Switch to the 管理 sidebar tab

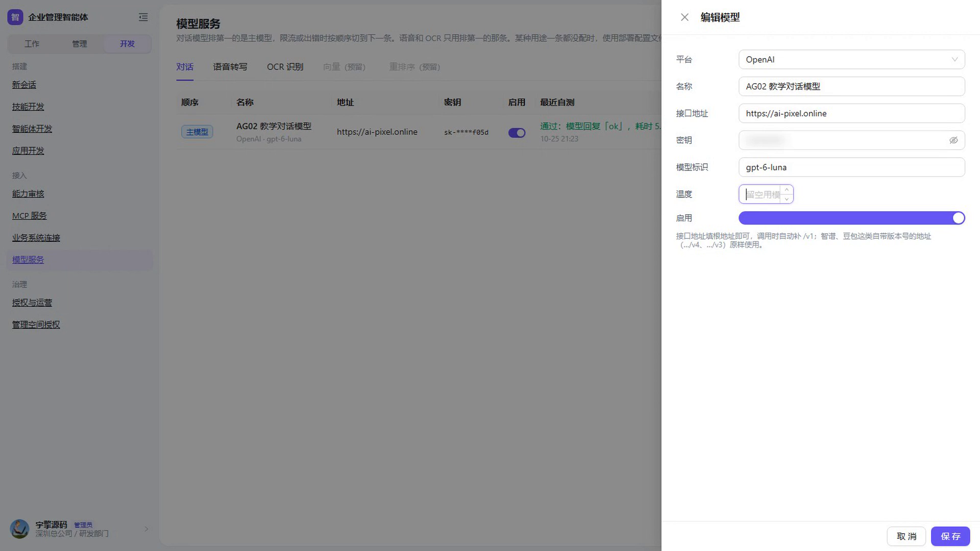coord(80,44)
